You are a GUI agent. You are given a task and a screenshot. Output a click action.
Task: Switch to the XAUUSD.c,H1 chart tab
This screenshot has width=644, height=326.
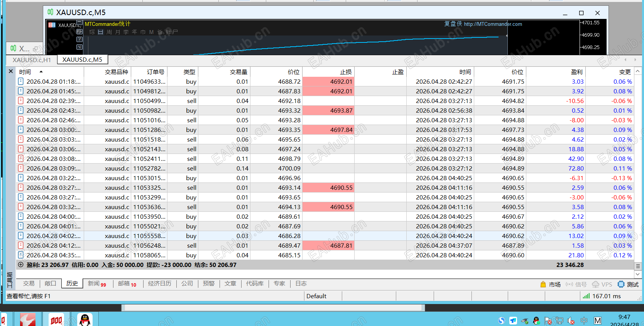(x=32, y=60)
